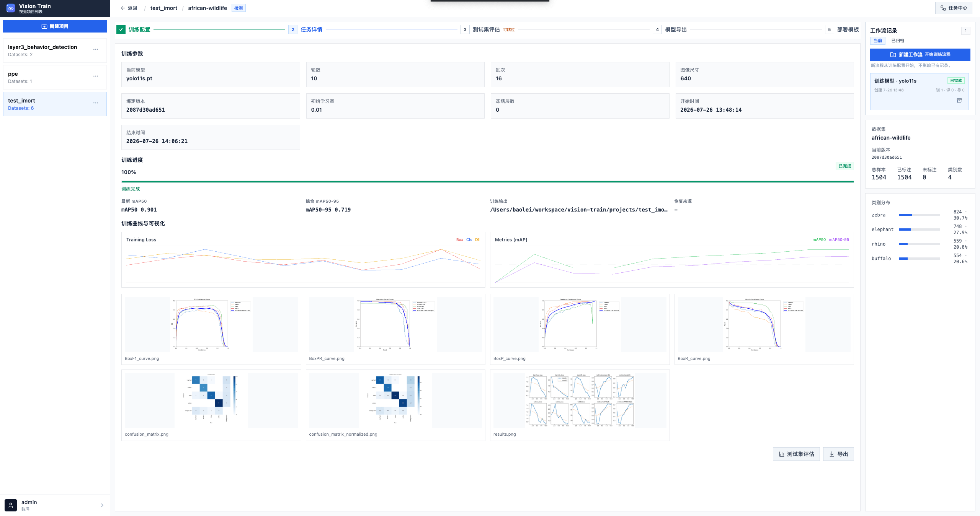
Task: Click workflow count badge showing 1
Action: point(965,31)
